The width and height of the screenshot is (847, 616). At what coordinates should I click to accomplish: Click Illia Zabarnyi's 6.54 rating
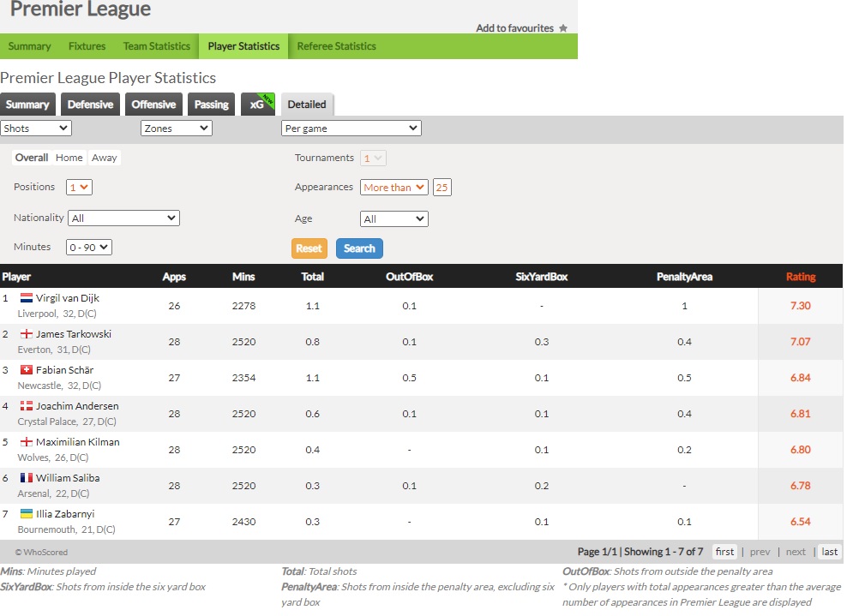801,522
